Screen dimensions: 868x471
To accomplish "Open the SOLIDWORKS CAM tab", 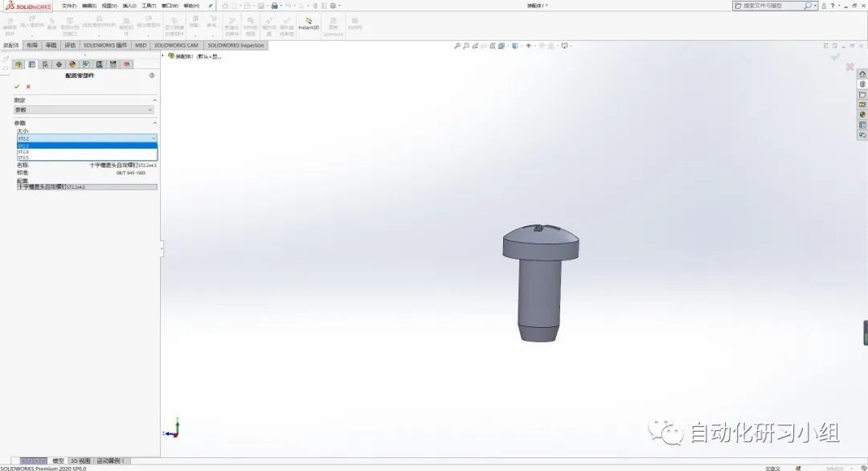I will [176, 45].
